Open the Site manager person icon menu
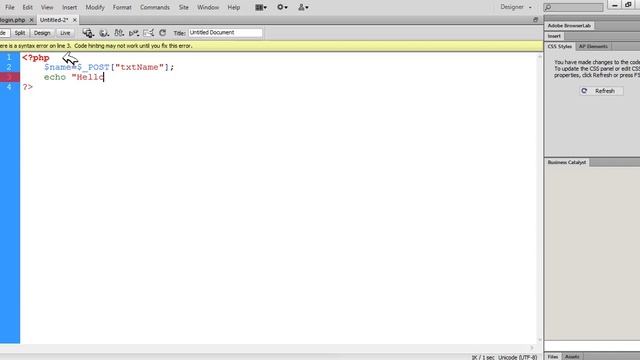The width and height of the screenshot is (640, 360). [x=303, y=7]
